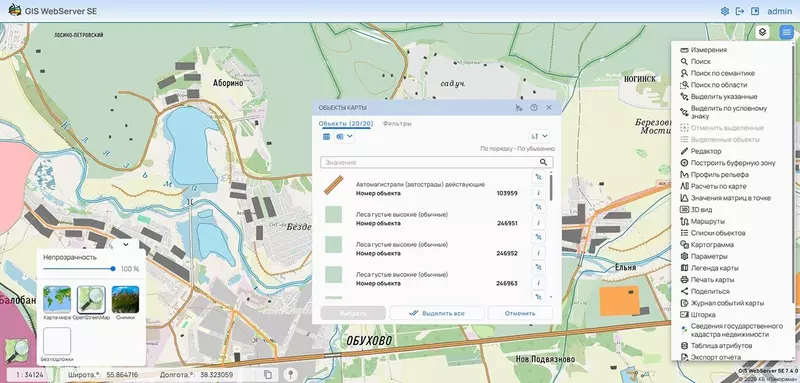800x383 pixels.
Task: Click the GIS WebServer SE logo
Action: tap(15, 11)
